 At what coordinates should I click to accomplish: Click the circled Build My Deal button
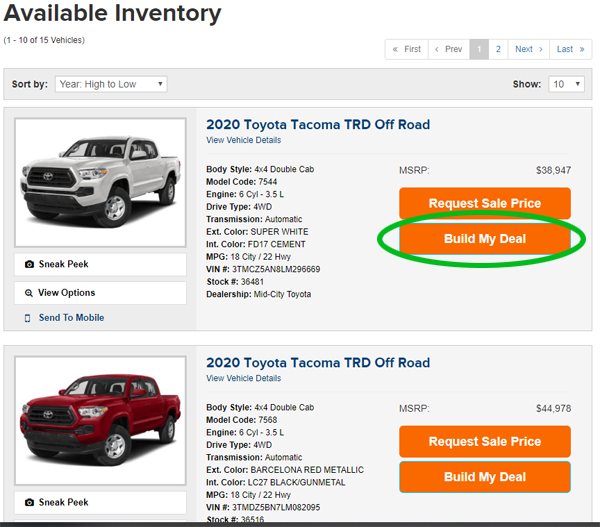(x=485, y=239)
